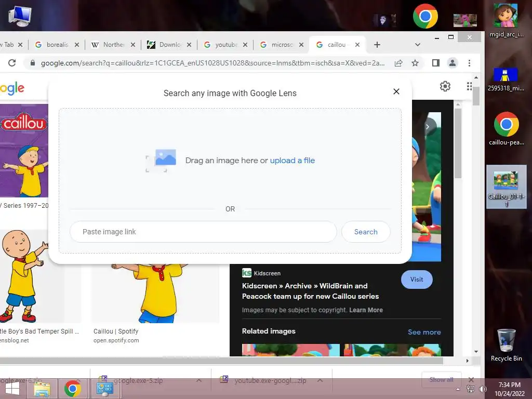Open the Caillou series poster thumbnail
The image size is (532, 399).
[x=24, y=151]
